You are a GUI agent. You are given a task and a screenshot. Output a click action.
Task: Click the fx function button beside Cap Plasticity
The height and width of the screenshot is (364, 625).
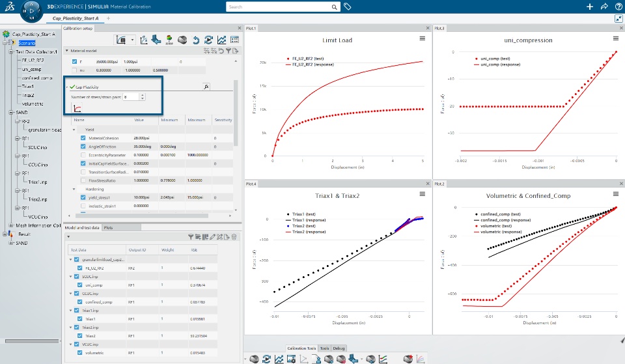coord(206,87)
